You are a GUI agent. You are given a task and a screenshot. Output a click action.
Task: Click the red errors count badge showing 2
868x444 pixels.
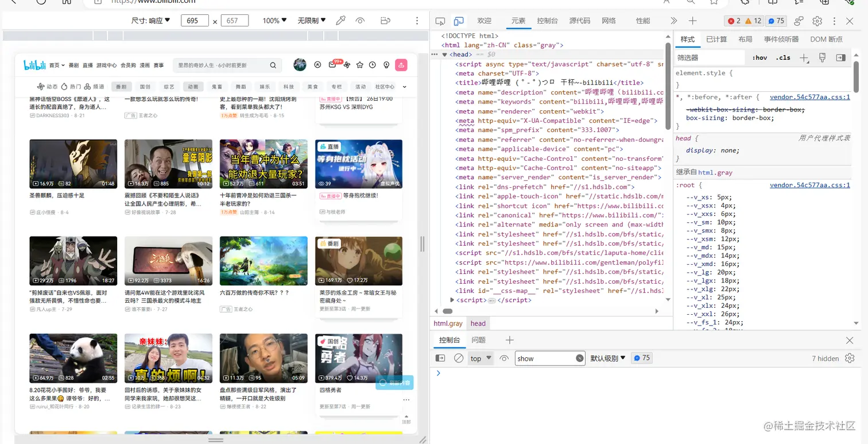pyautogui.click(x=734, y=21)
